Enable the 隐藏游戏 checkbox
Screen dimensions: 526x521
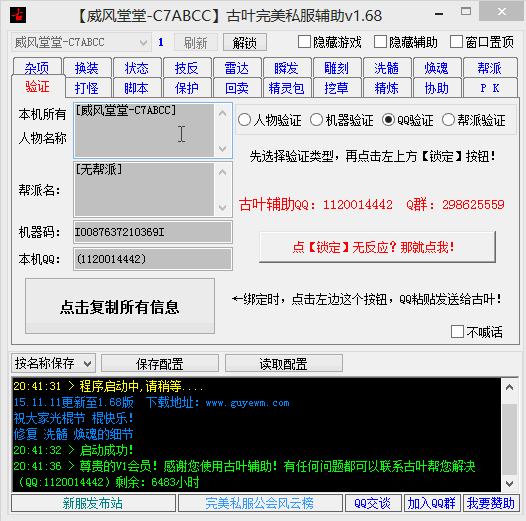click(304, 42)
